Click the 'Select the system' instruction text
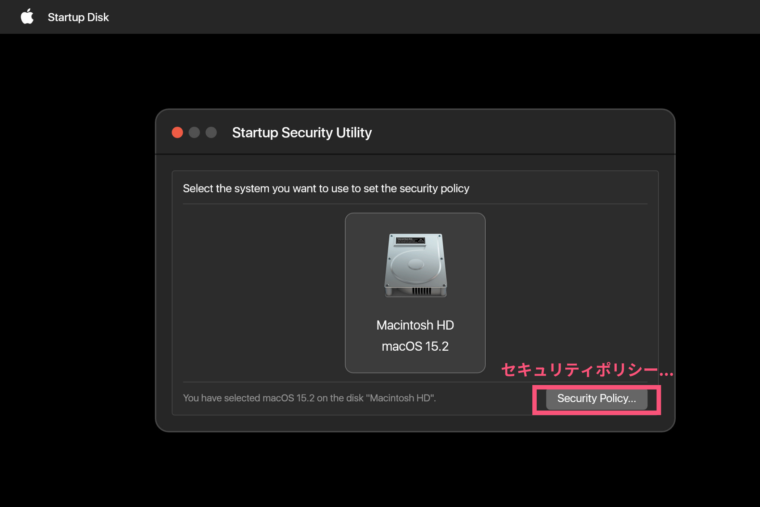The height and width of the screenshot is (507, 760). point(326,188)
